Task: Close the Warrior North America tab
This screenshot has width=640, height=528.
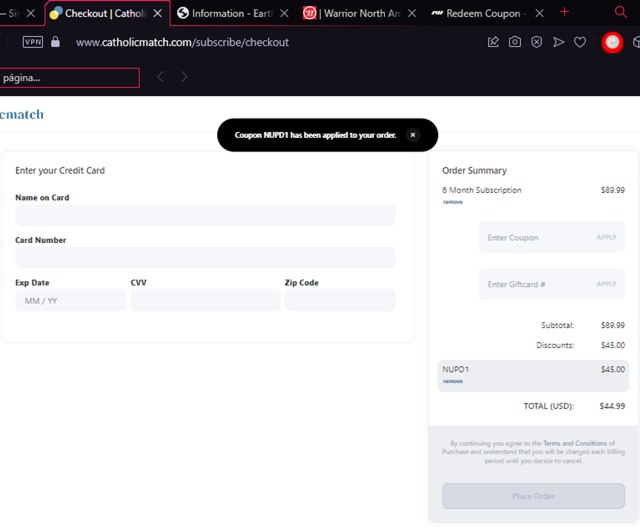Action: click(x=412, y=13)
